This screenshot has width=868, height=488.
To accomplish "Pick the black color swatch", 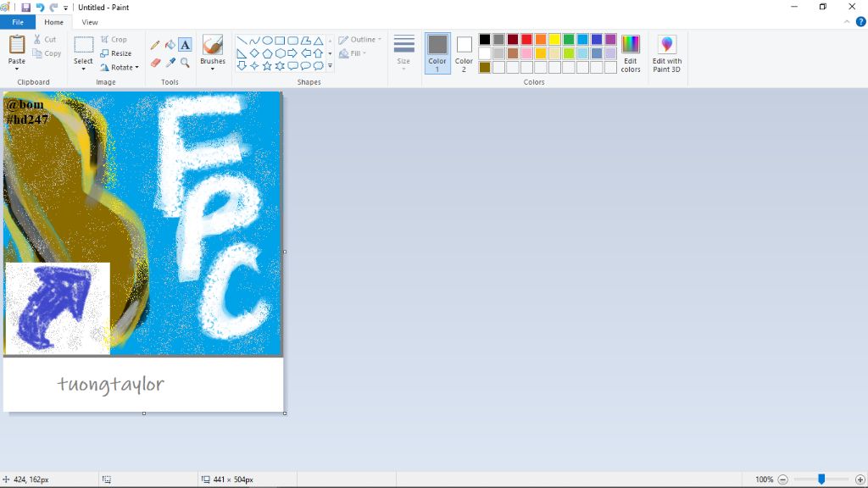I will click(x=484, y=39).
